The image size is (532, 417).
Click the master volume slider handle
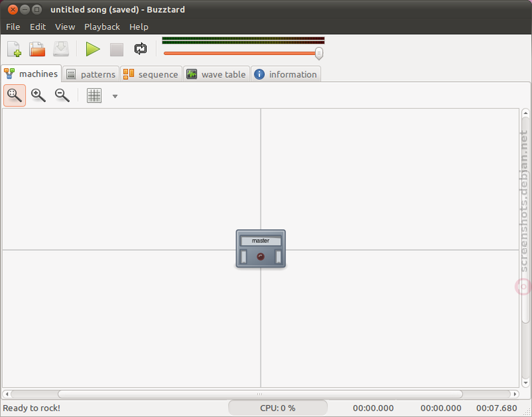(319, 54)
